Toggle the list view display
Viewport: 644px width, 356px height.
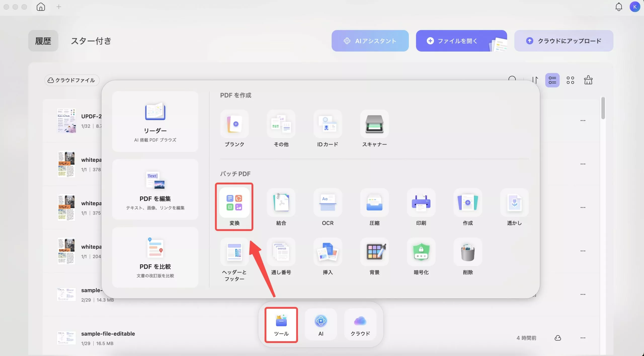(552, 80)
